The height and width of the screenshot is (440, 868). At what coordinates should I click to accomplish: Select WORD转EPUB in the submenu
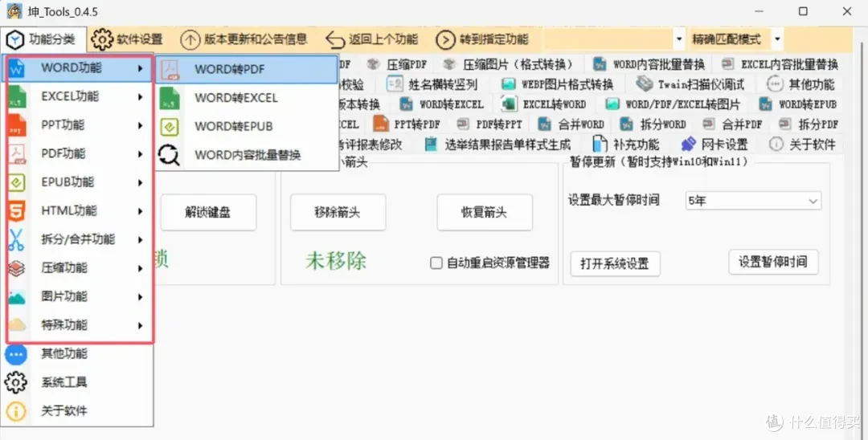click(x=248, y=126)
